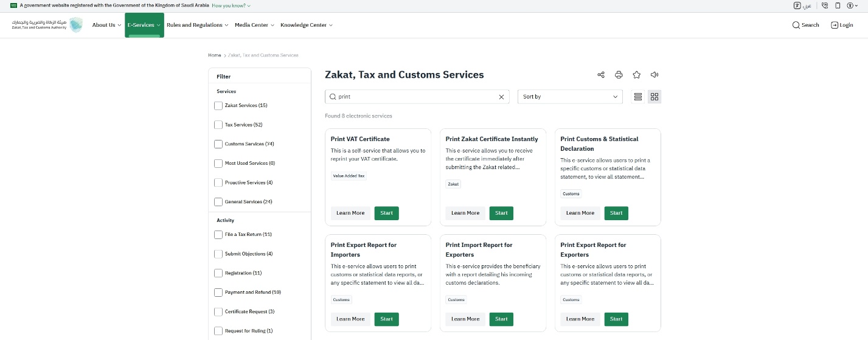Image resolution: width=868 pixels, height=340 pixels.
Task: Open the accessibility options person icon
Action: (850, 5)
